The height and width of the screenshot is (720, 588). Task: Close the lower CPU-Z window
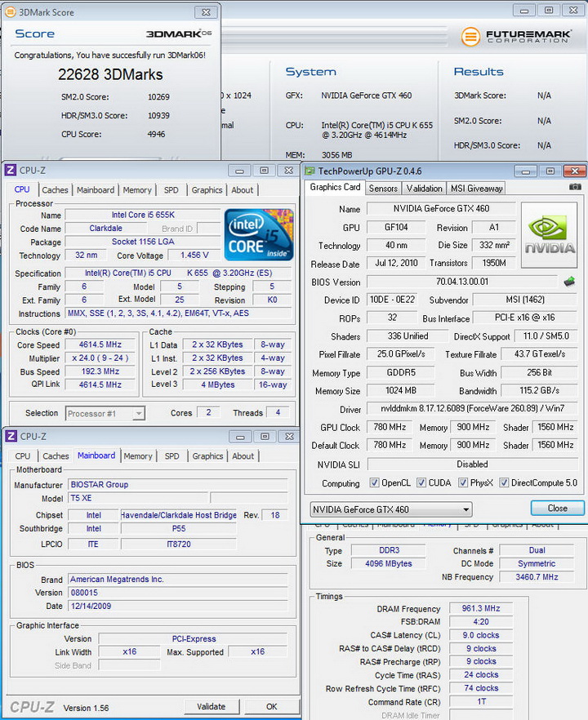point(289,436)
